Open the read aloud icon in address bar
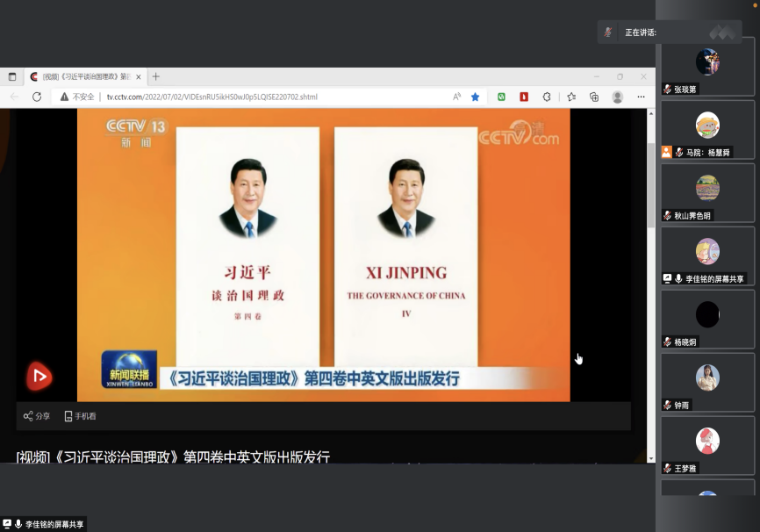The image size is (760, 532). click(456, 97)
